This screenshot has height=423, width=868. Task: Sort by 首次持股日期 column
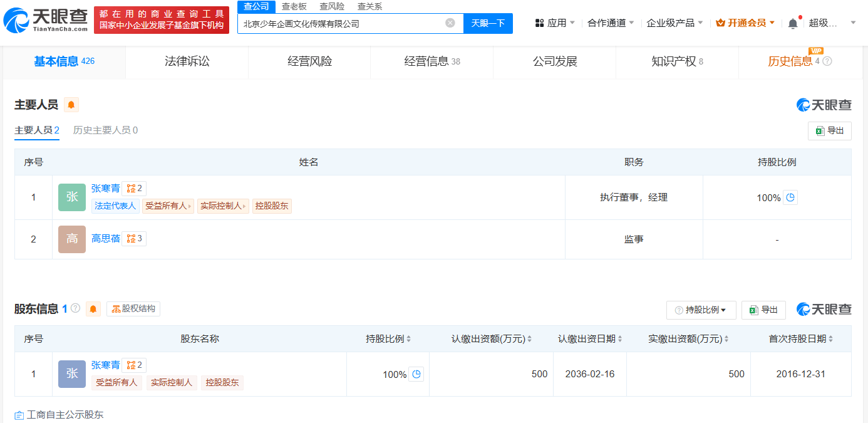pos(830,339)
